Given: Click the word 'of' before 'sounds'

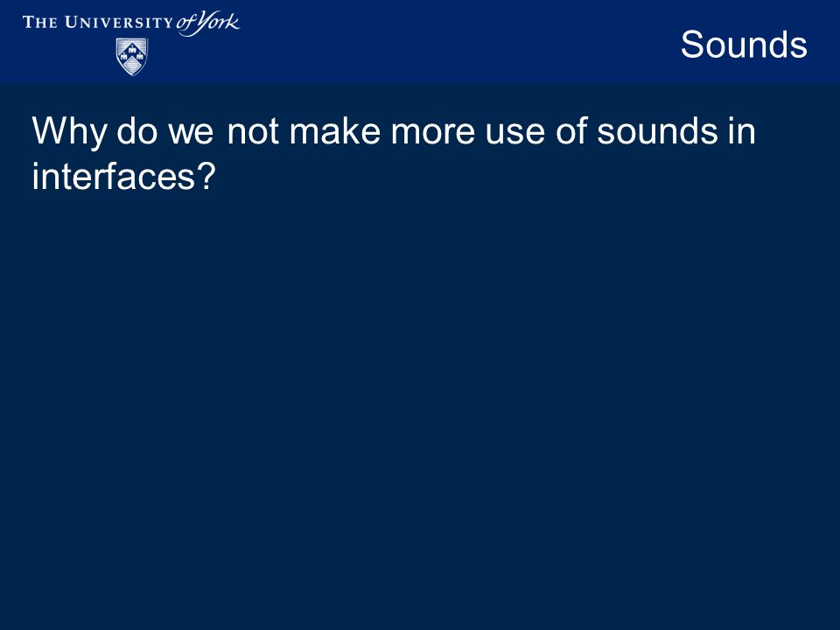Looking at the screenshot, I should [571, 130].
